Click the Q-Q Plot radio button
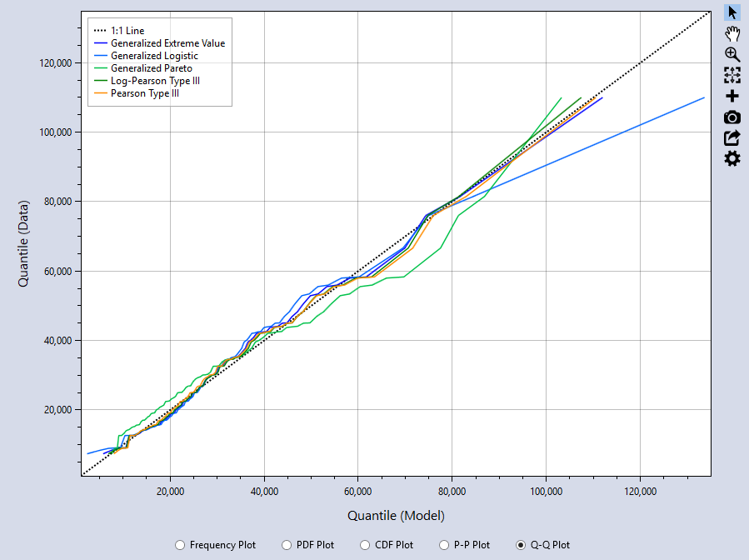Screen dimensions: 749x560 [x=520, y=544]
